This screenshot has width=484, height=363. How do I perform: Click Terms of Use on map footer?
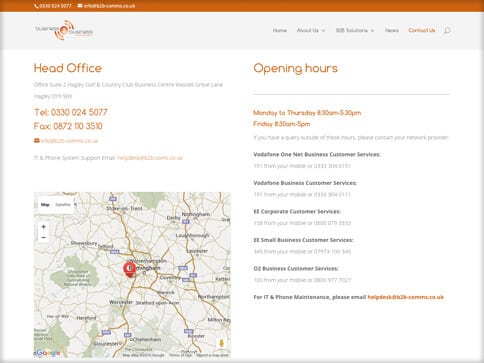click(180, 355)
